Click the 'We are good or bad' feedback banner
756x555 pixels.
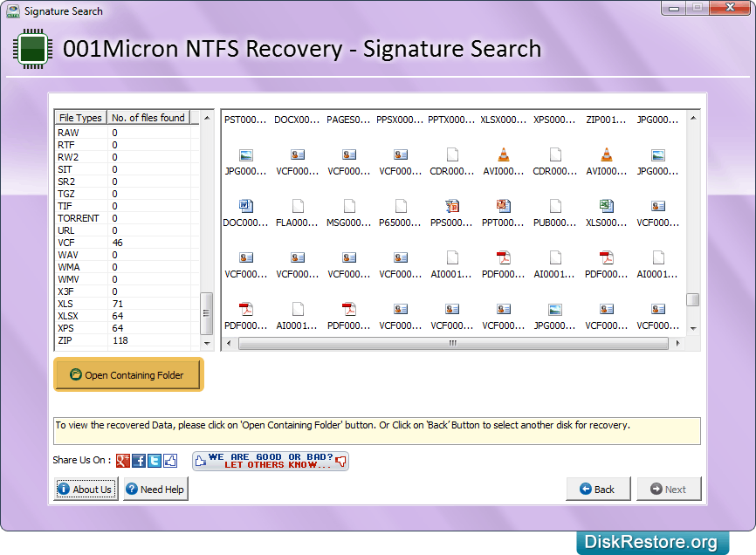click(271, 461)
